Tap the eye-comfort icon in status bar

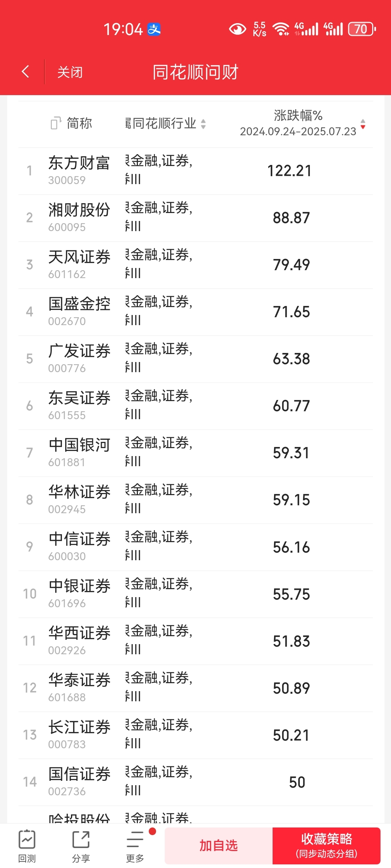coord(237,29)
